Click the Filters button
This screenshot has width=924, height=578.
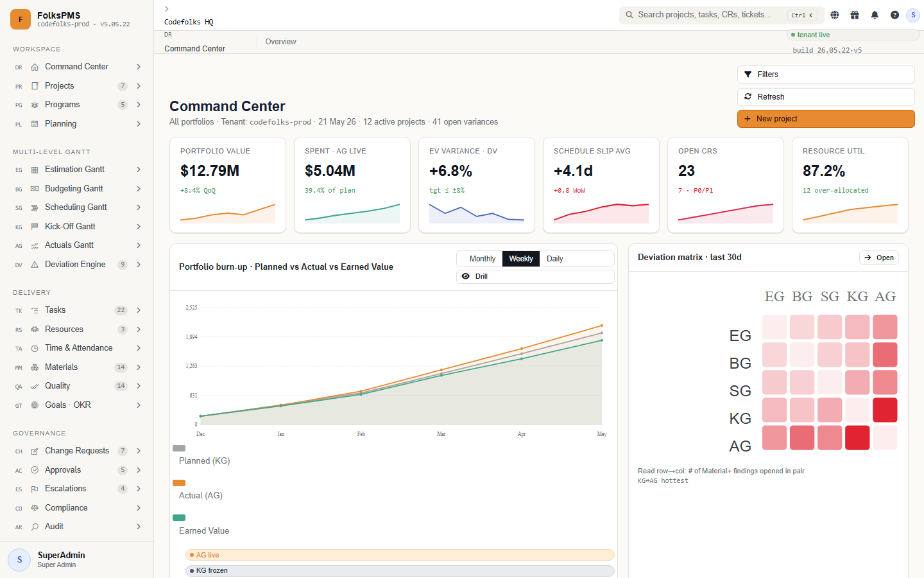[826, 74]
